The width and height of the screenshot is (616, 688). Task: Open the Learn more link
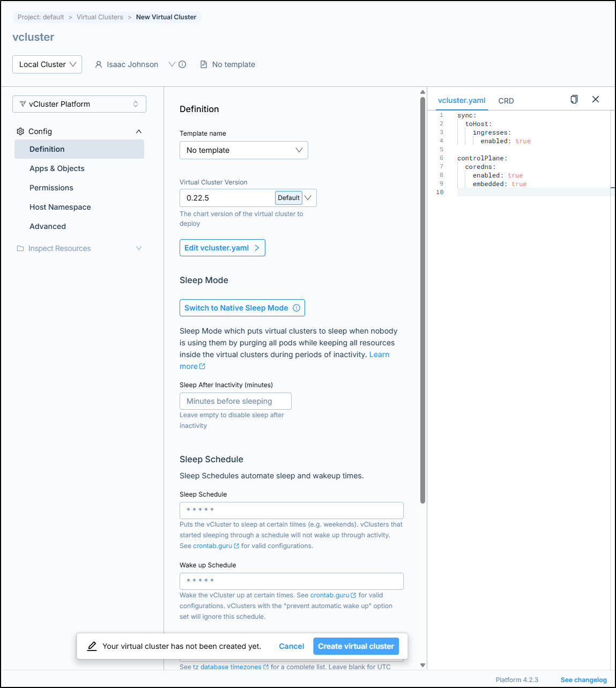click(x=379, y=354)
